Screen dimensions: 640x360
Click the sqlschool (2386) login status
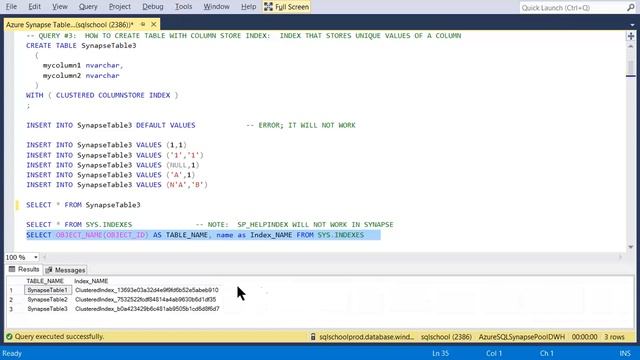point(446,337)
